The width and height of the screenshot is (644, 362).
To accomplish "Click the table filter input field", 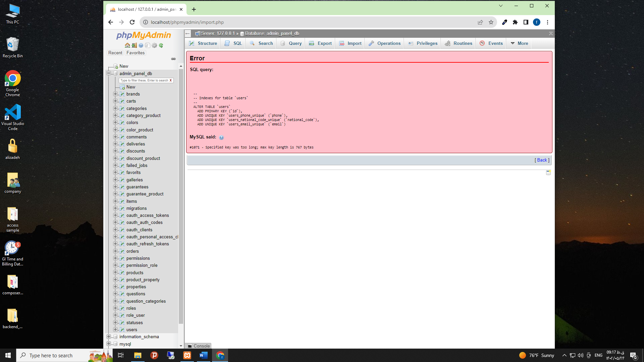I will 144,80.
